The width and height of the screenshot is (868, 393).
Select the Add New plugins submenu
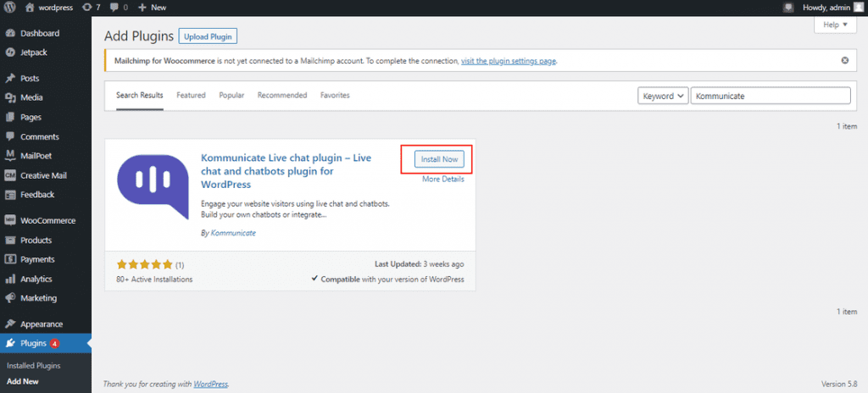pyautogui.click(x=23, y=381)
